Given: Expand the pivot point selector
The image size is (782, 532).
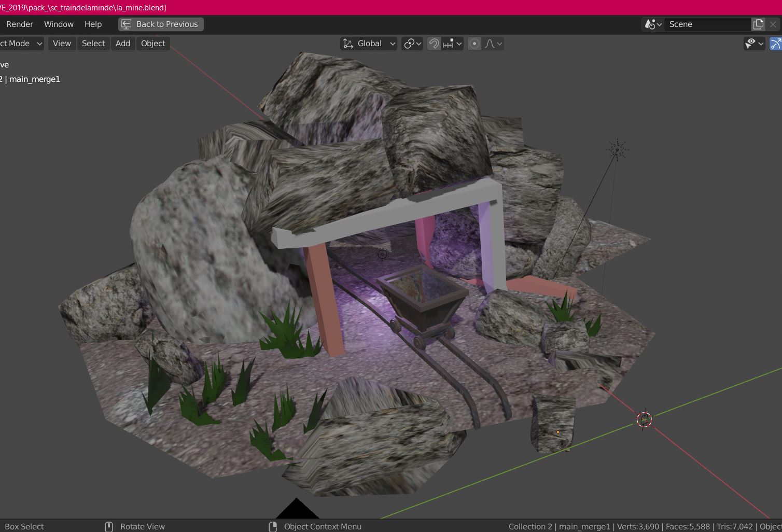Looking at the screenshot, I should [x=413, y=44].
